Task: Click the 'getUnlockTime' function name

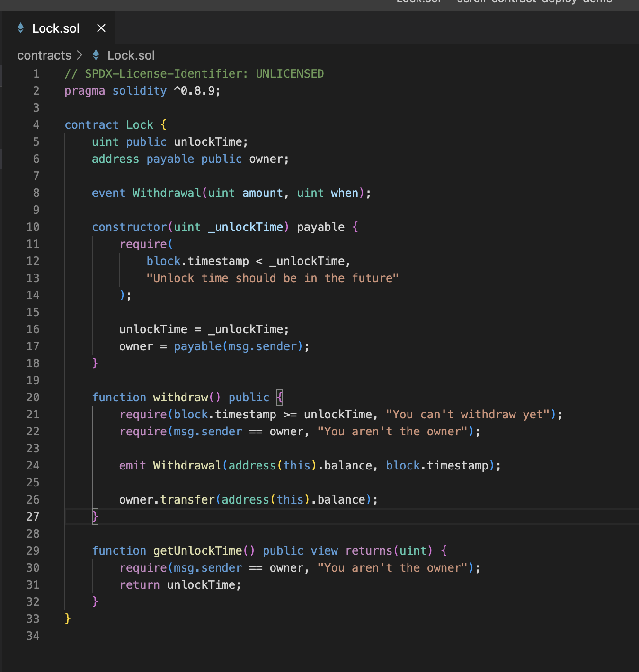Action: coord(197,551)
